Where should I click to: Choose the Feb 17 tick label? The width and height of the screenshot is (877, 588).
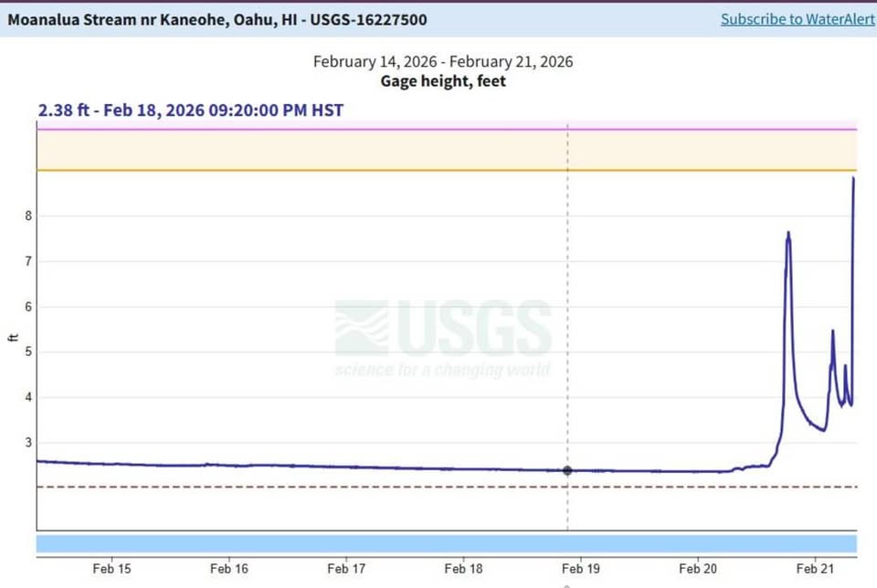tap(346, 569)
